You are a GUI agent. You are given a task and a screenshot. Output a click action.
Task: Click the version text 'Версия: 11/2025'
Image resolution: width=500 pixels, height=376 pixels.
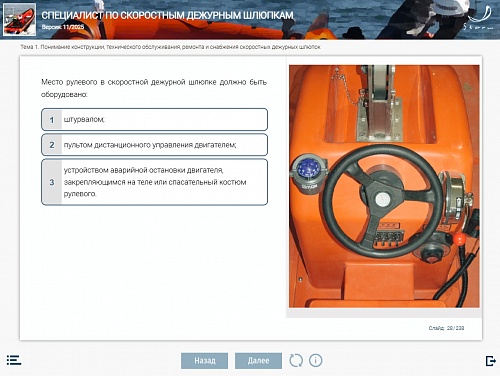click(63, 27)
